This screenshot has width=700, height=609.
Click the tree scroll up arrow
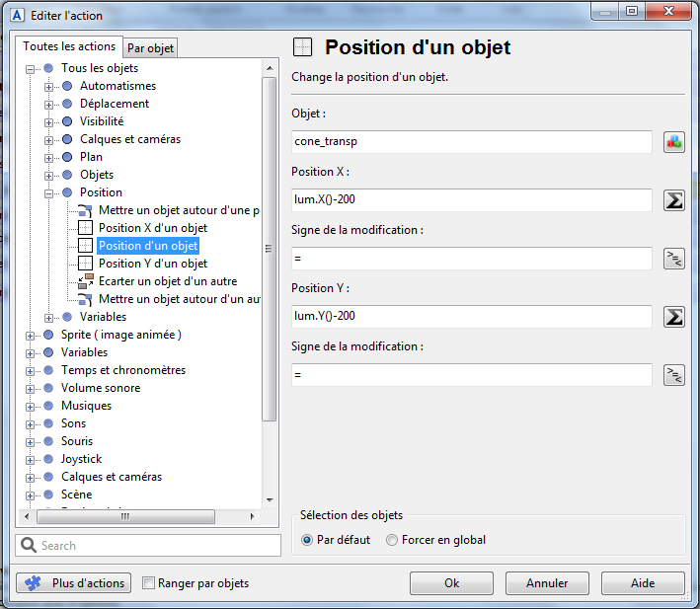[270, 68]
